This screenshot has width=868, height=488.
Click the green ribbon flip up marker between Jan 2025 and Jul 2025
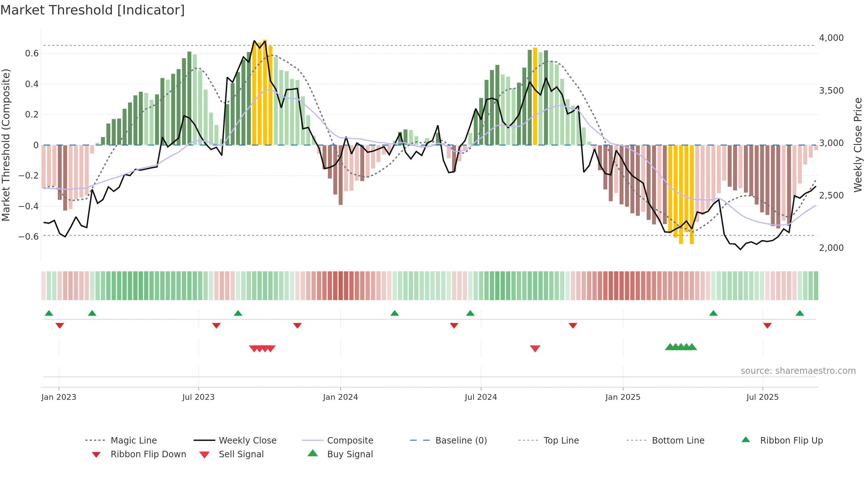pos(713,313)
